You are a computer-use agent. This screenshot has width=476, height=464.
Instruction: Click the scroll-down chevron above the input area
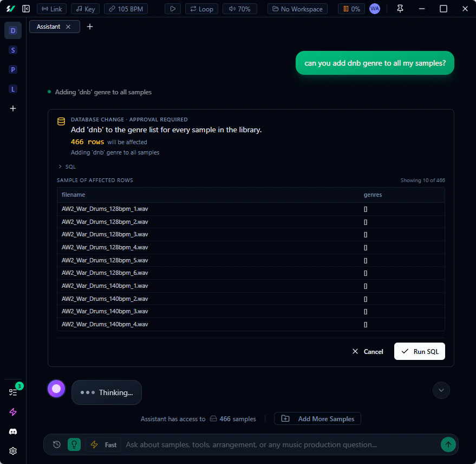(441, 390)
